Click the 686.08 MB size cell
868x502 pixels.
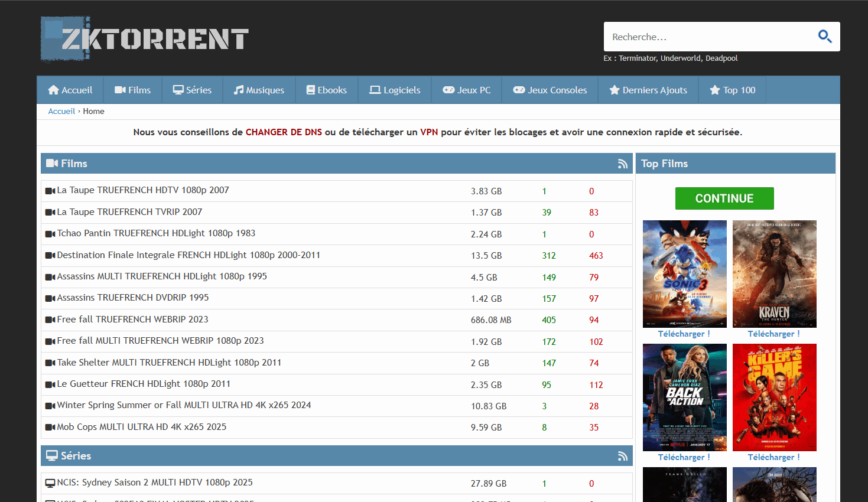pyautogui.click(x=491, y=320)
